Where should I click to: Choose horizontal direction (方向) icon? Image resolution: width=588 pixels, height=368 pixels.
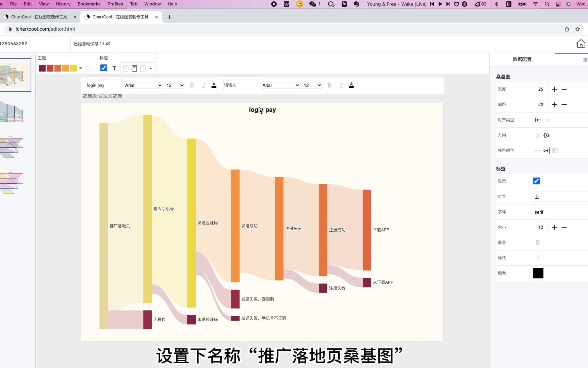pos(546,135)
